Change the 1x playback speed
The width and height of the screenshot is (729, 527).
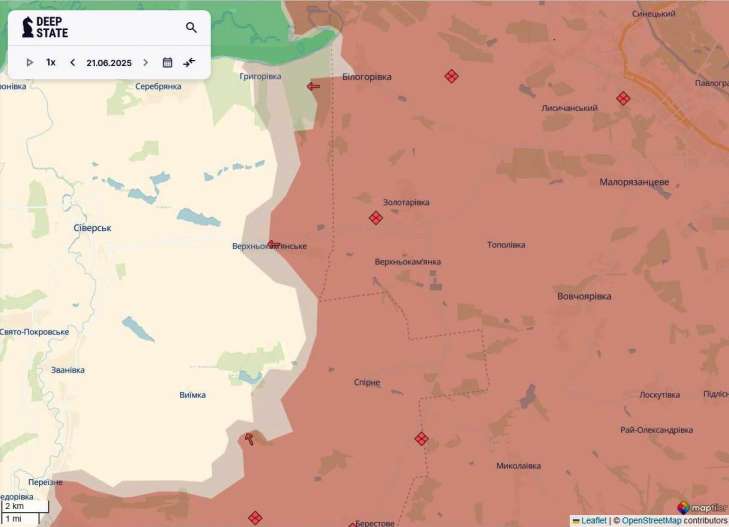51,62
